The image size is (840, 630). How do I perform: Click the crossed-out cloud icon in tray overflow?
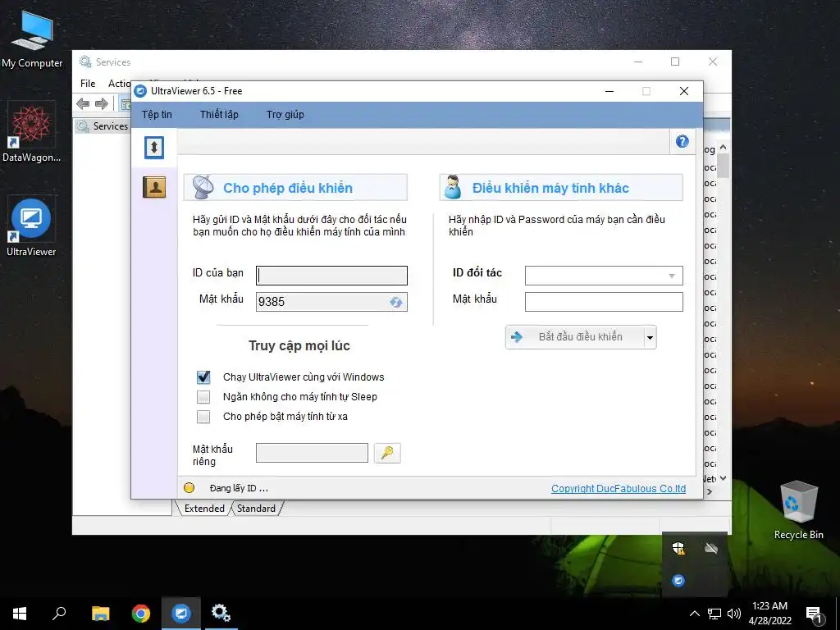pyautogui.click(x=711, y=548)
